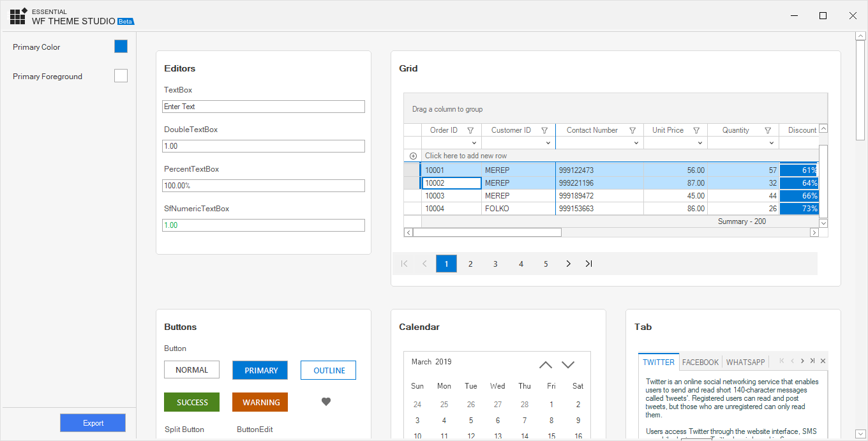Select the FOLKO customer cell

pos(518,209)
